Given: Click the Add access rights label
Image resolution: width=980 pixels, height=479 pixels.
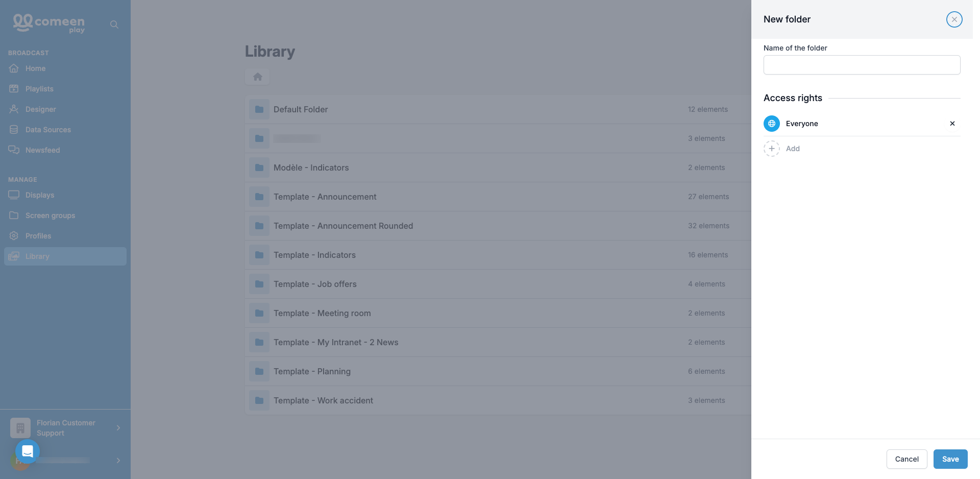Looking at the screenshot, I should tap(793, 149).
